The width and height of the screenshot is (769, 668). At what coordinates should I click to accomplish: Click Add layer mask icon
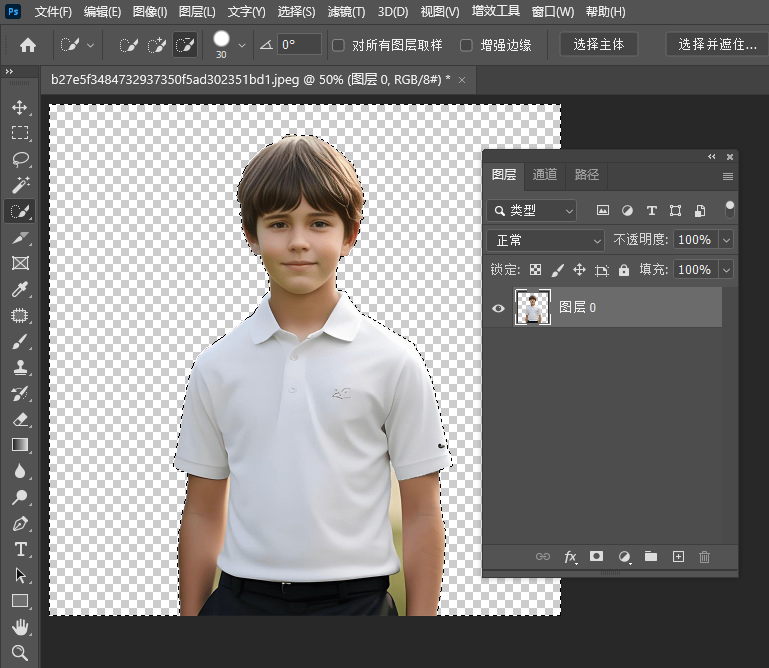click(x=596, y=556)
